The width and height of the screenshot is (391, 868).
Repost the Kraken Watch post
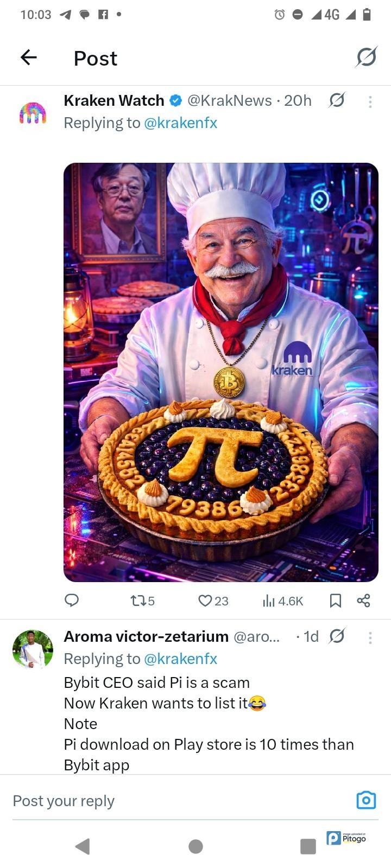point(142,601)
